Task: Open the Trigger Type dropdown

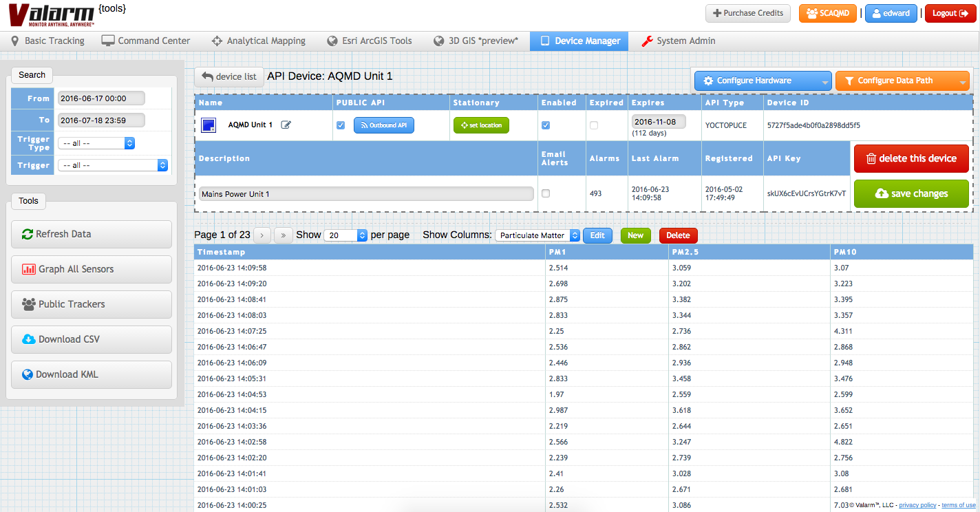Action: (x=96, y=143)
